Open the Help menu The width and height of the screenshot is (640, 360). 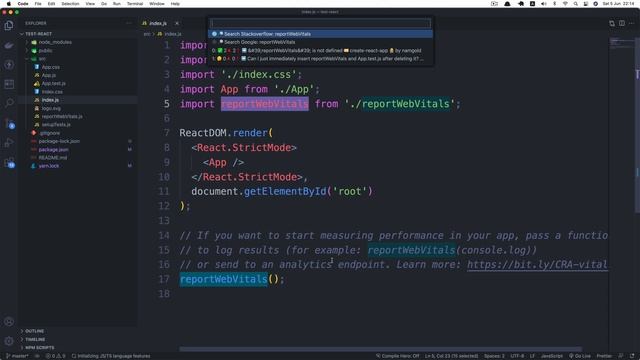(175, 4)
